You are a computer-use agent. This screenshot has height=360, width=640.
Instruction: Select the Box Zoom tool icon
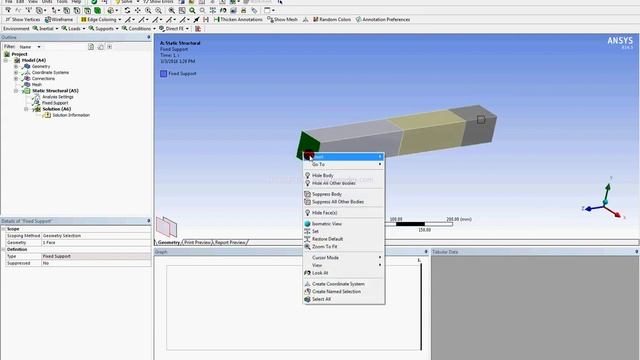tap(158, 10)
